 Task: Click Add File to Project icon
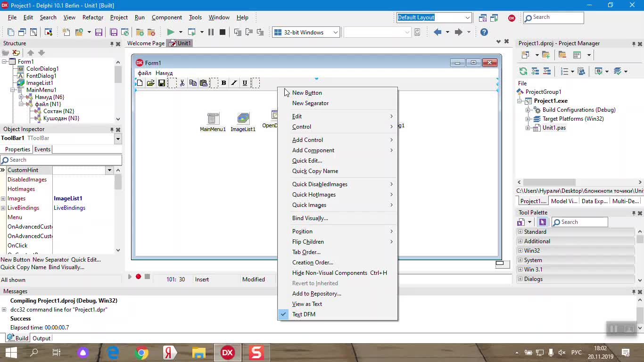(140, 32)
